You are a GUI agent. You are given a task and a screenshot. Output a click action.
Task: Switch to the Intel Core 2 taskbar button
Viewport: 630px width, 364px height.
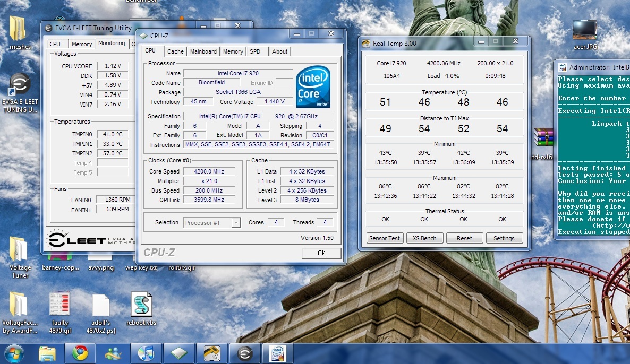pyautogui.click(x=278, y=353)
